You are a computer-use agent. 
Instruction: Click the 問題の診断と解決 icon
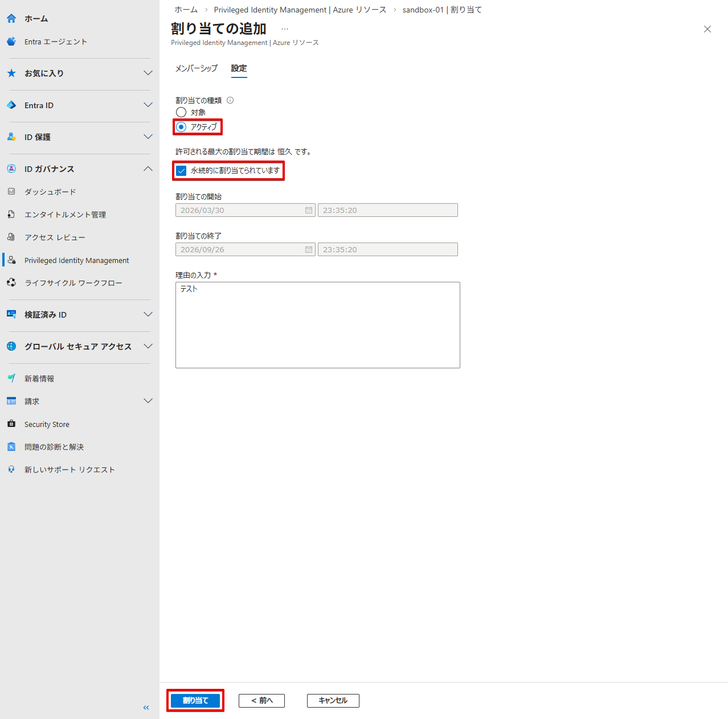[x=11, y=447]
